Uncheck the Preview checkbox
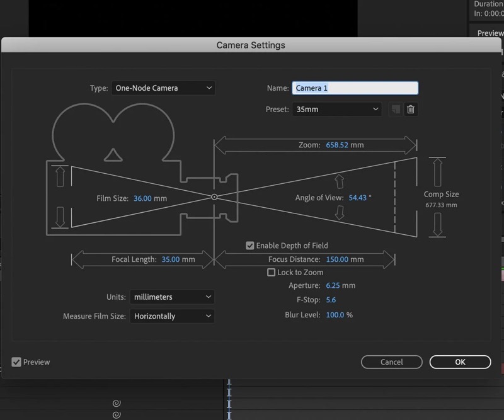Screen dimensions: 504x420 coord(16,362)
